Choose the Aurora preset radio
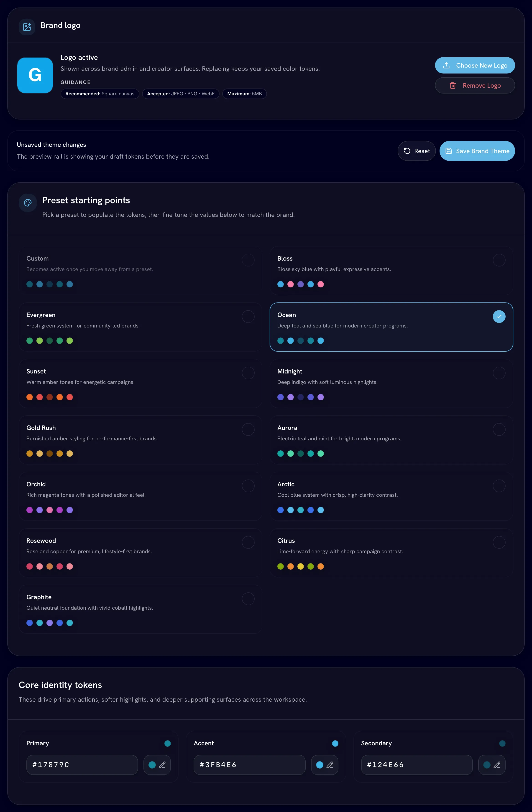532x812 pixels. tap(499, 429)
